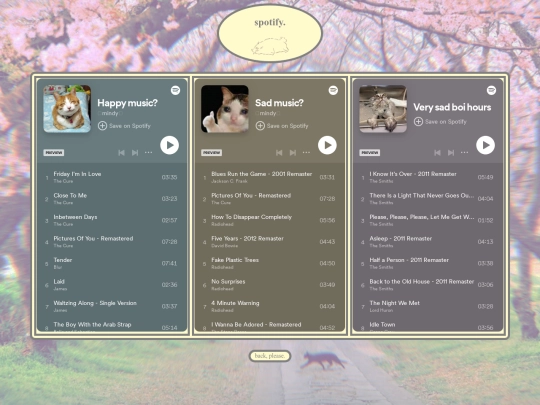540x405 pixels.
Task: Skip to previous track in Happy music?
Action: tap(121, 153)
